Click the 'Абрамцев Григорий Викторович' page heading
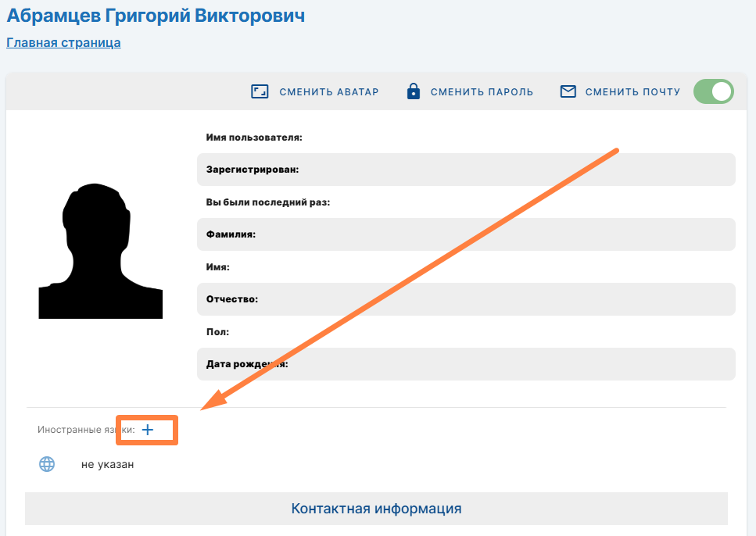Screen dimensions: 756x536 tap(156, 16)
